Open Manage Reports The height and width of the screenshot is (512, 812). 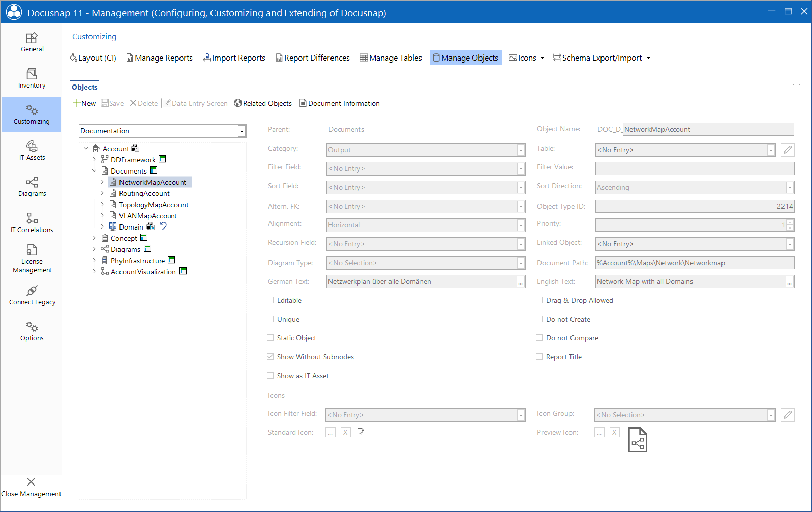(159, 58)
